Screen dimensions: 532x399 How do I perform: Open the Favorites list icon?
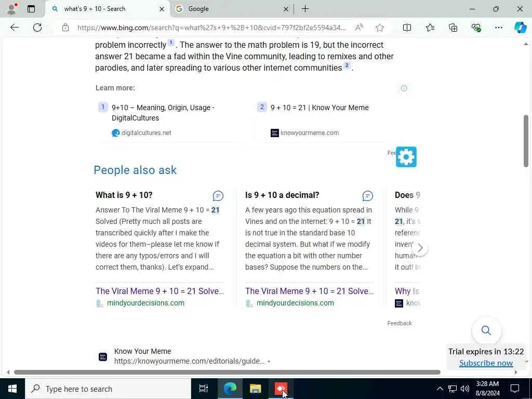pos(430,28)
